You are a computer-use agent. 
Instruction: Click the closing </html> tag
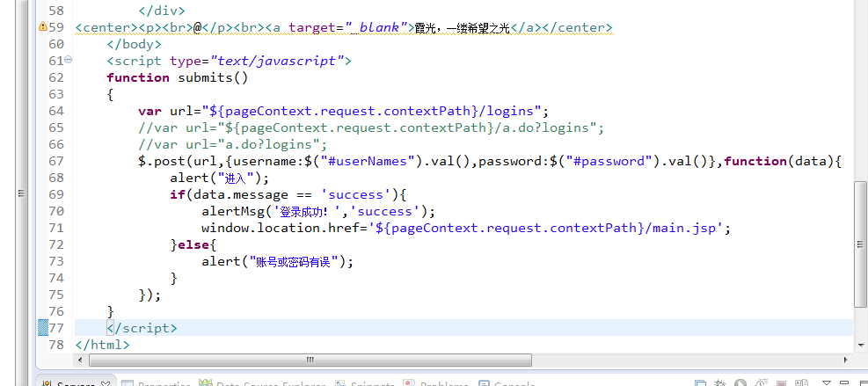point(102,345)
